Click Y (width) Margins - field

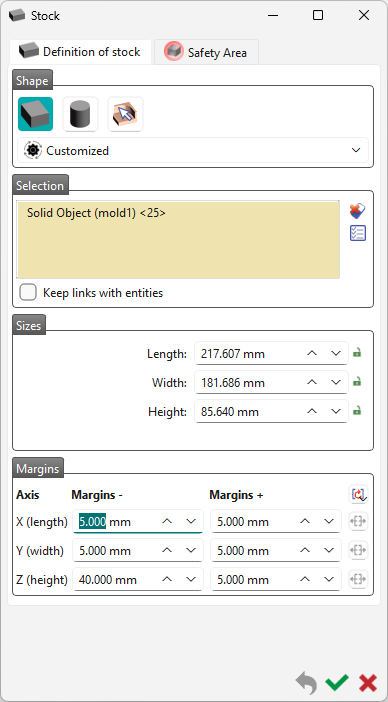138,551
